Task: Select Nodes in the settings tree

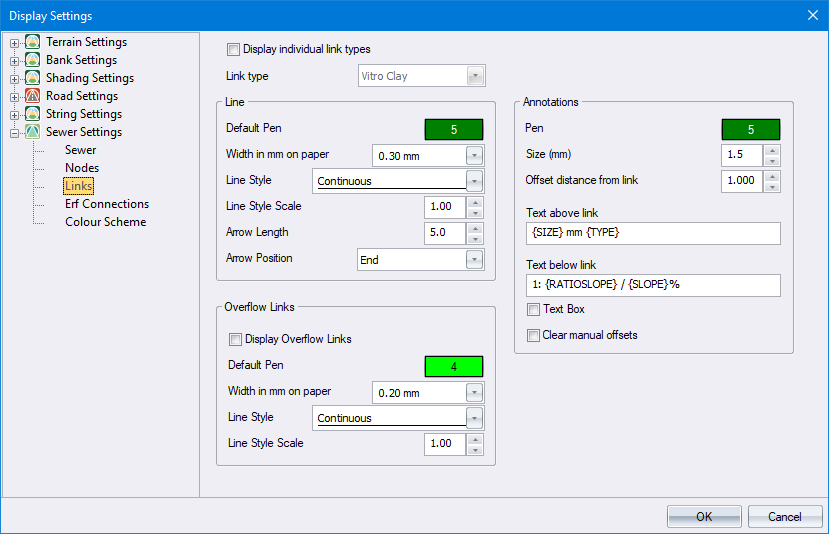Action: coord(82,168)
